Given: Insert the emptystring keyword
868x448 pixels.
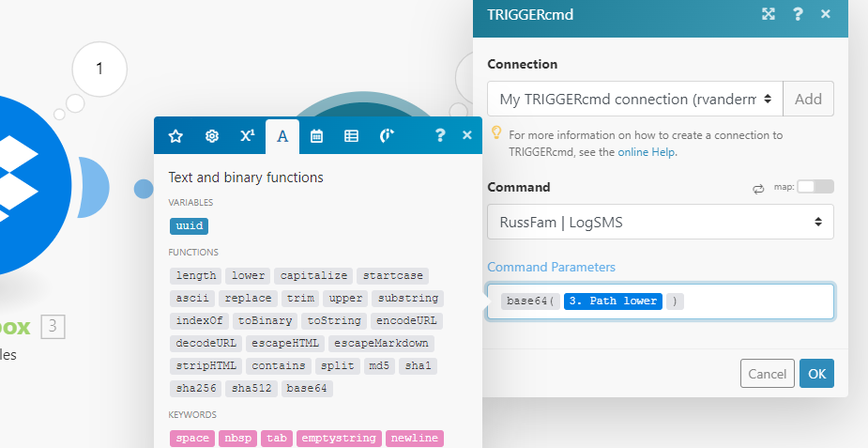Looking at the screenshot, I should coord(339,439).
